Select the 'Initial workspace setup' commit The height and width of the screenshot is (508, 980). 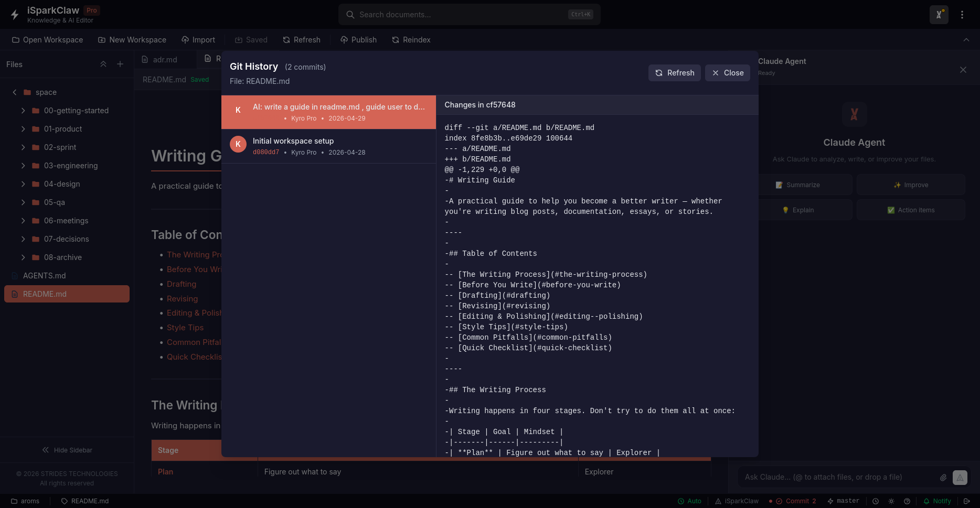click(328, 146)
